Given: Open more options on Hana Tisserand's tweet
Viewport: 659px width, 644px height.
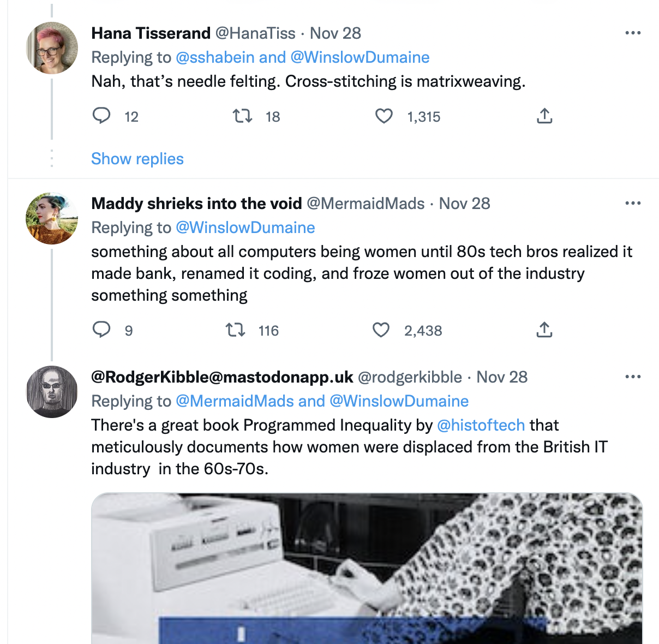Looking at the screenshot, I should [x=633, y=33].
